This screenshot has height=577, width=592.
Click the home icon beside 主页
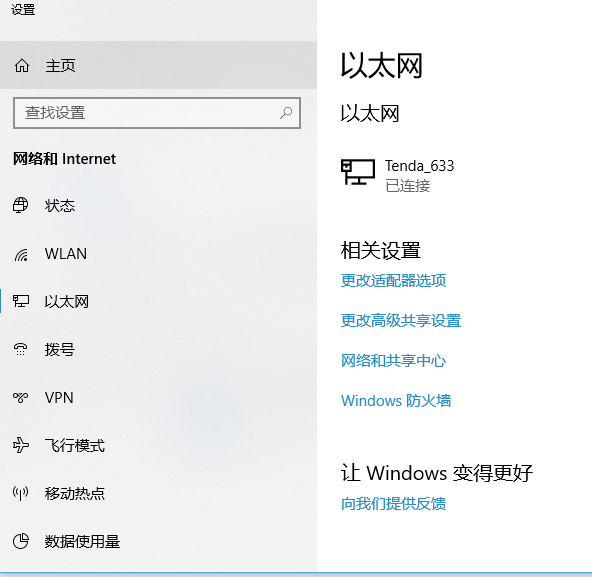pos(22,66)
